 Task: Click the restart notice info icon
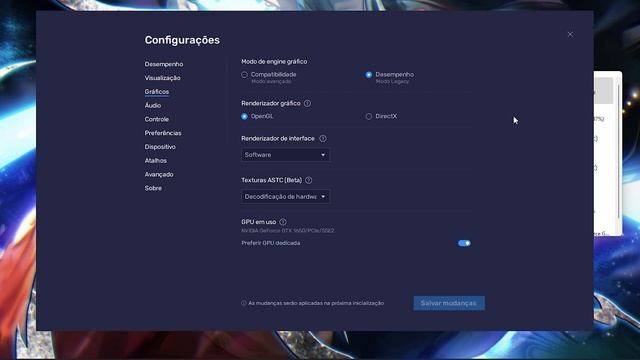point(244,303)
